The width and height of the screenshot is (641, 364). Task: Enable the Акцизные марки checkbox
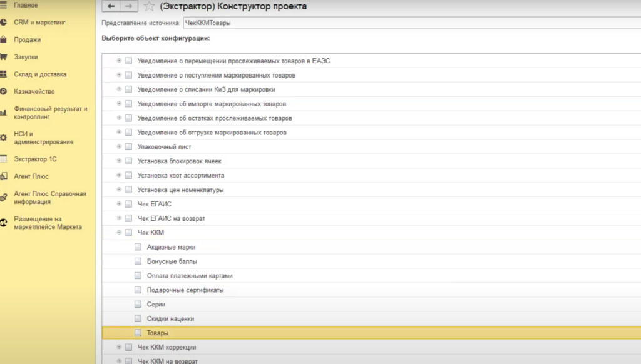click(138, 247)
